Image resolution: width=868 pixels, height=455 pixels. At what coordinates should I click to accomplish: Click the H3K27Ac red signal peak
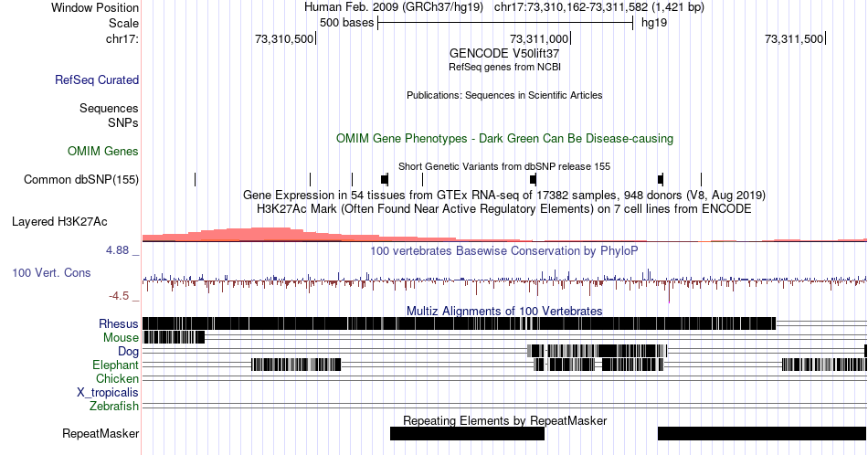pyautogui.click(x=269, y=235)
